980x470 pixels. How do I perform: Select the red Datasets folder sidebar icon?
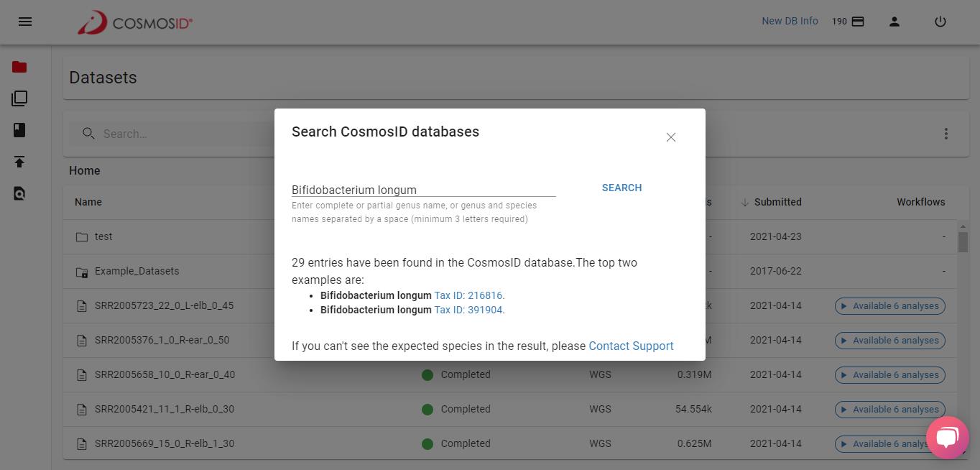tap(19, 67)
